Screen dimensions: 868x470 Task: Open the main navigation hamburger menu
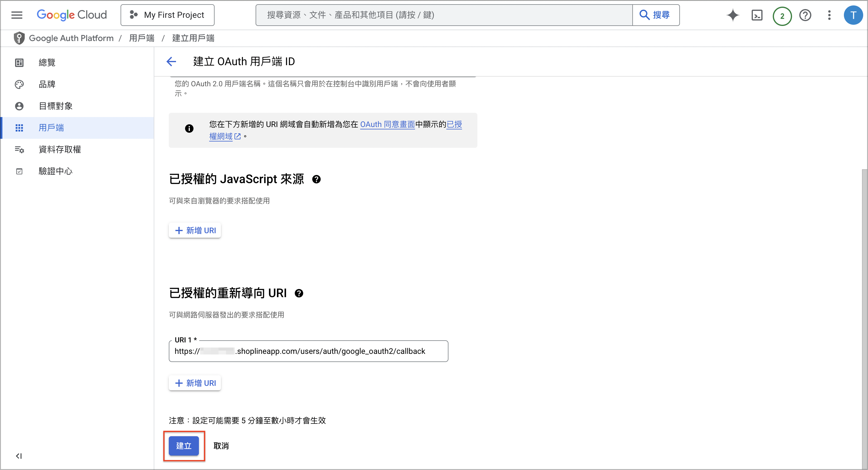click(x=17, y=15)
